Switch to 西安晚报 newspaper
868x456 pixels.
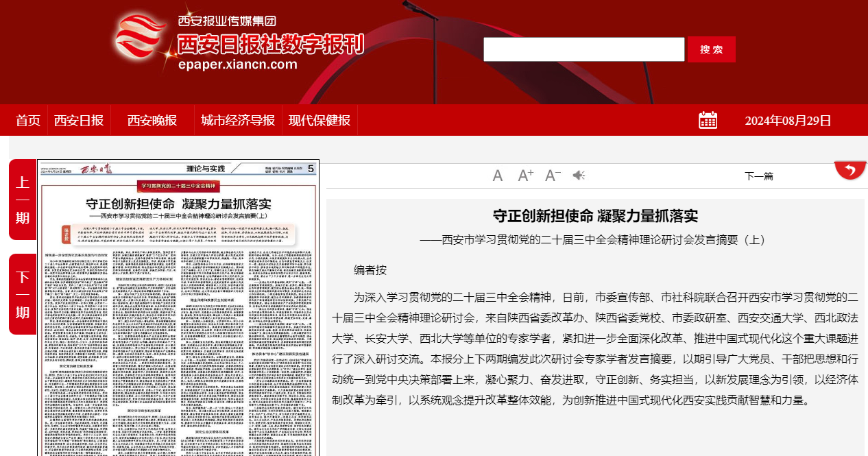tap(152, 121)
